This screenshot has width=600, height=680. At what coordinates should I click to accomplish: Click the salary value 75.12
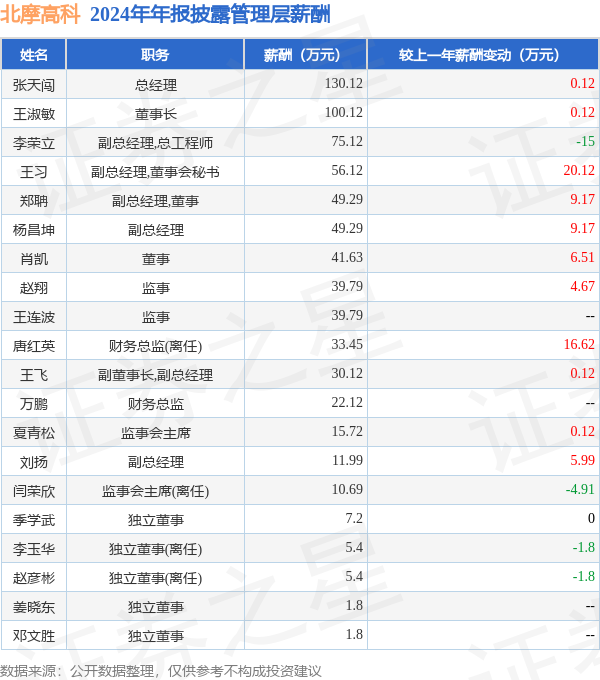pos(347,141)
